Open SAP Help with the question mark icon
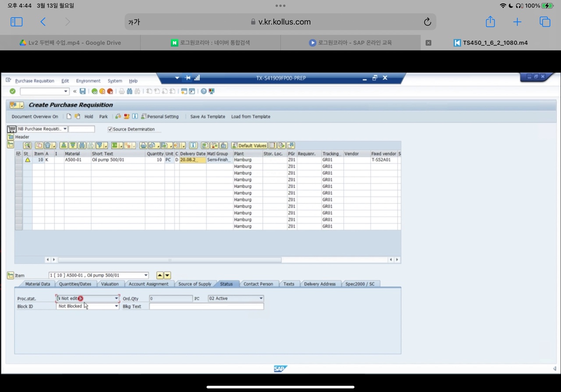This screenshot has width=561, height=392. 204,91
